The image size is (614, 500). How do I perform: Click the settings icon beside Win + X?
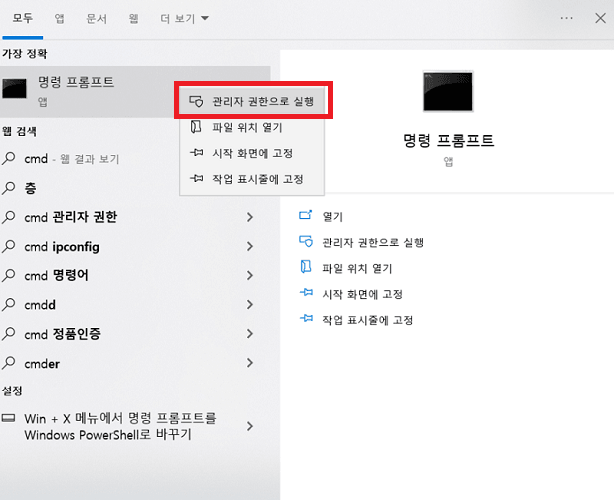[8, 418]
